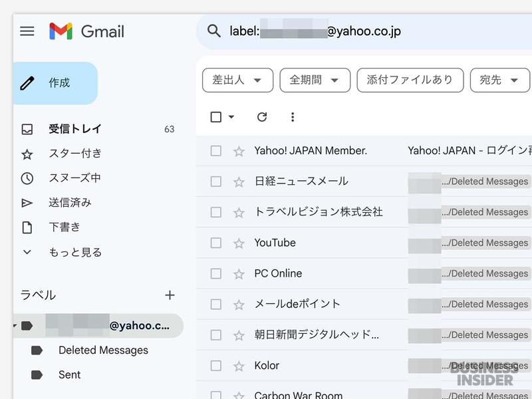Open email from Carbon War Room

coord(298,394)
